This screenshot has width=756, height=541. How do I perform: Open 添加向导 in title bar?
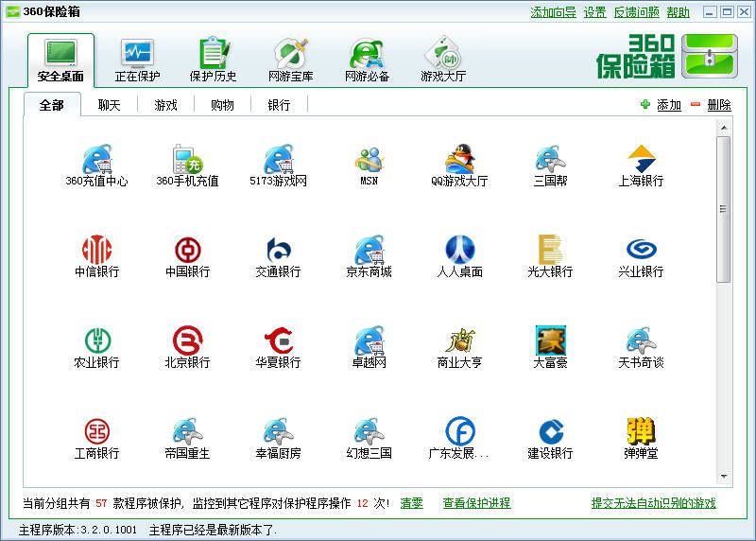(x=553, y=12)
